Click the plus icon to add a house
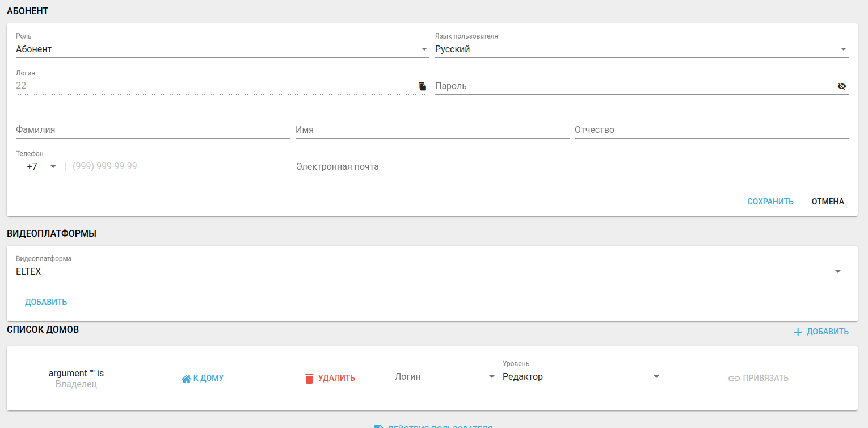Viewport: 868px width, 428px height. click(x=798, y=332)
